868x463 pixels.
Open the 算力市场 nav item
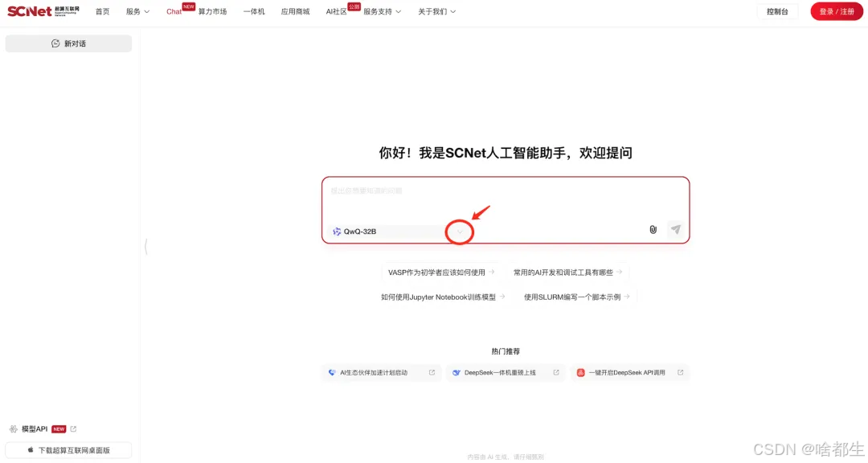pos(212,11)
